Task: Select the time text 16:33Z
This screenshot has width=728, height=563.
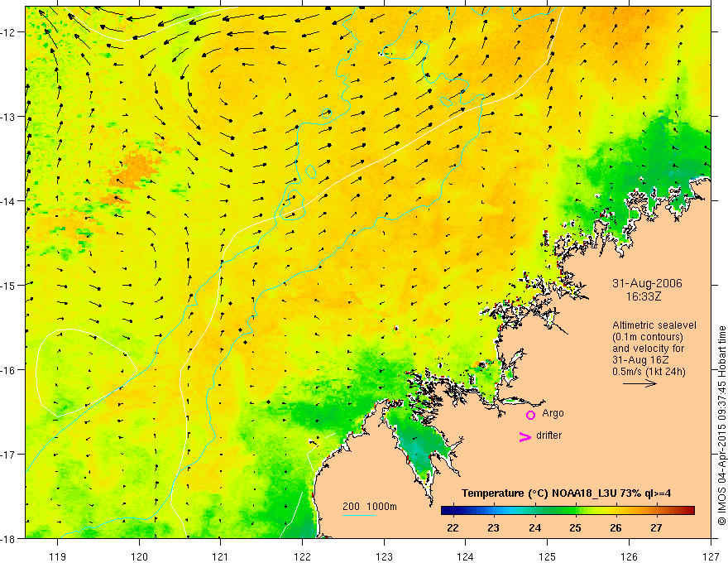Action: (x=643, y=296)
